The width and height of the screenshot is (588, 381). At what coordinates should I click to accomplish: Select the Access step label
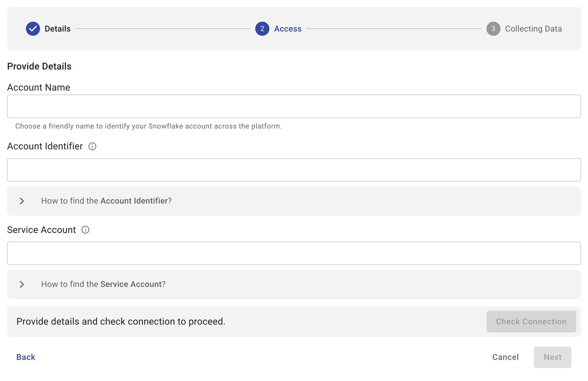point(288,29)
